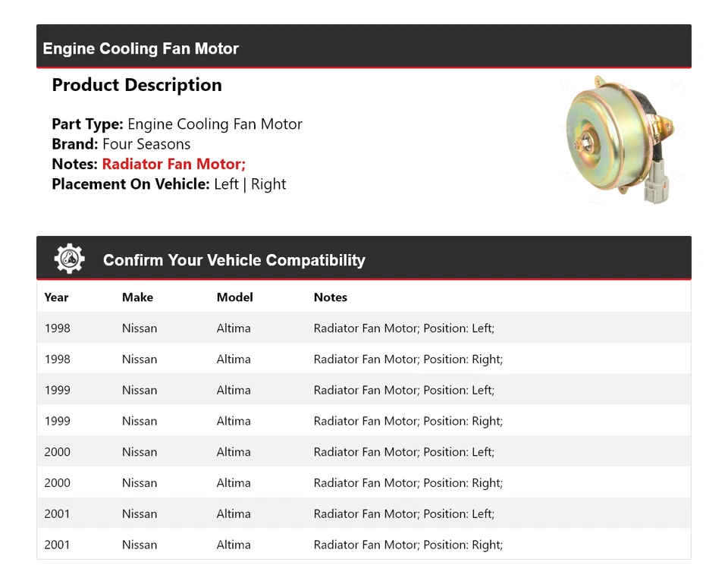Select the 1999 Altima Position Left row
The image size is (728, 584).
coord(363,391)
